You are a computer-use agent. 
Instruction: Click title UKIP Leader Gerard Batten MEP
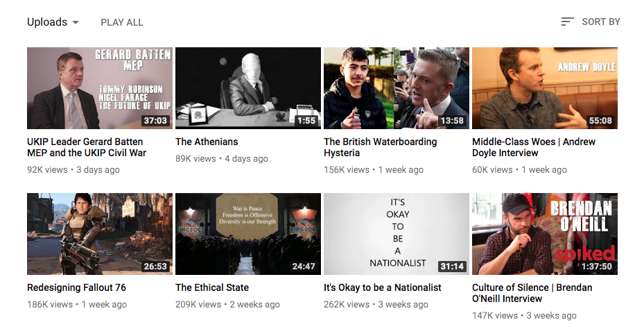point(87,147)
